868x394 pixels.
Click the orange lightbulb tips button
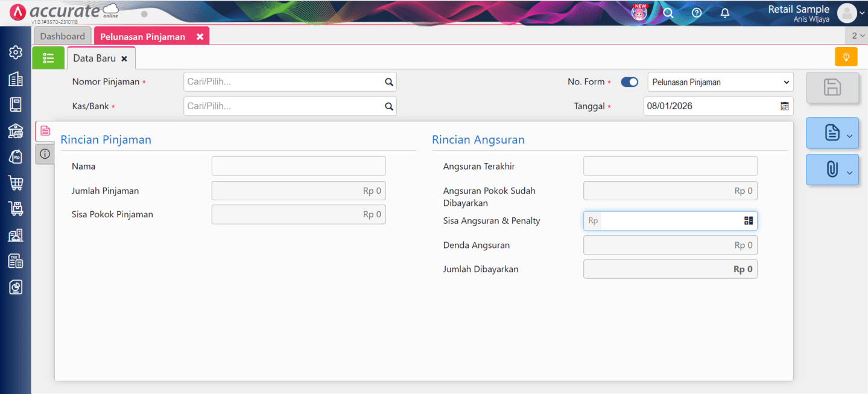point(846,57)
